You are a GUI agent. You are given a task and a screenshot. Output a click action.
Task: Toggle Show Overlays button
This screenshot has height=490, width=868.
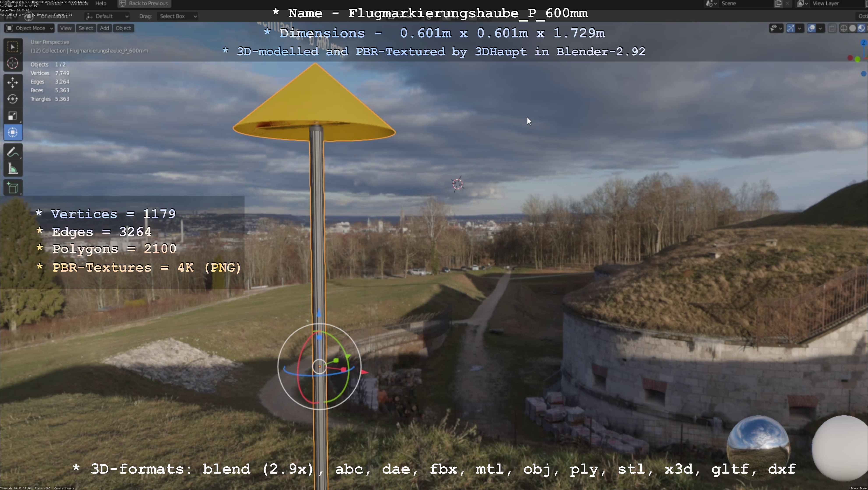811,28
